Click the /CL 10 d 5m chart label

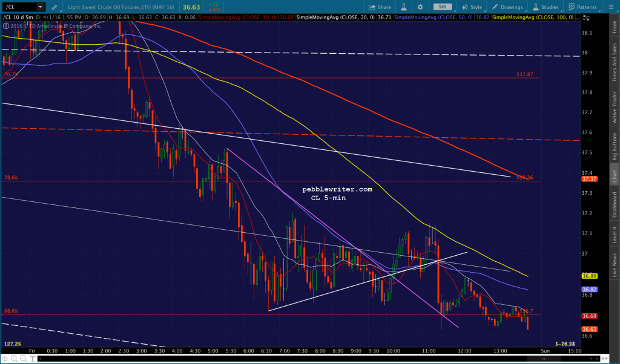coord(18,18)
